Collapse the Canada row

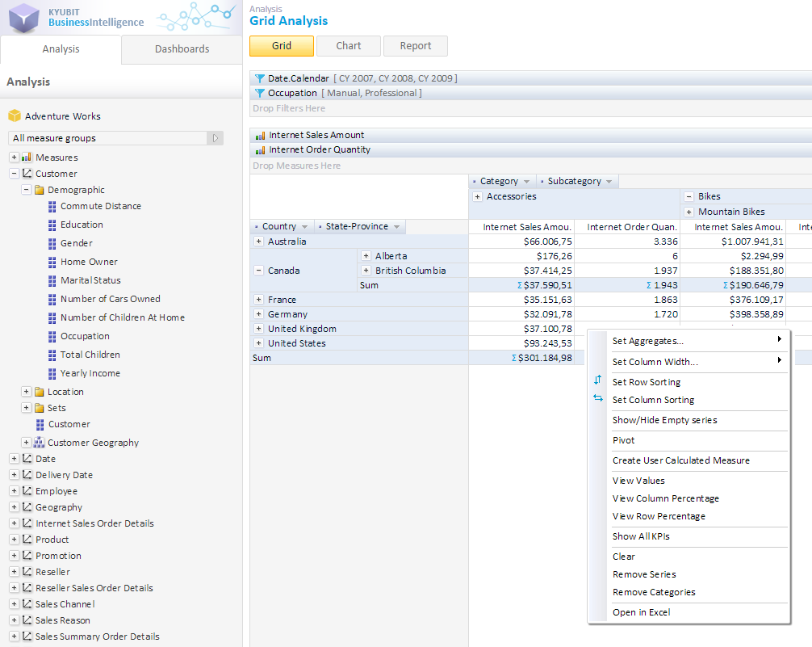(258, 271)
